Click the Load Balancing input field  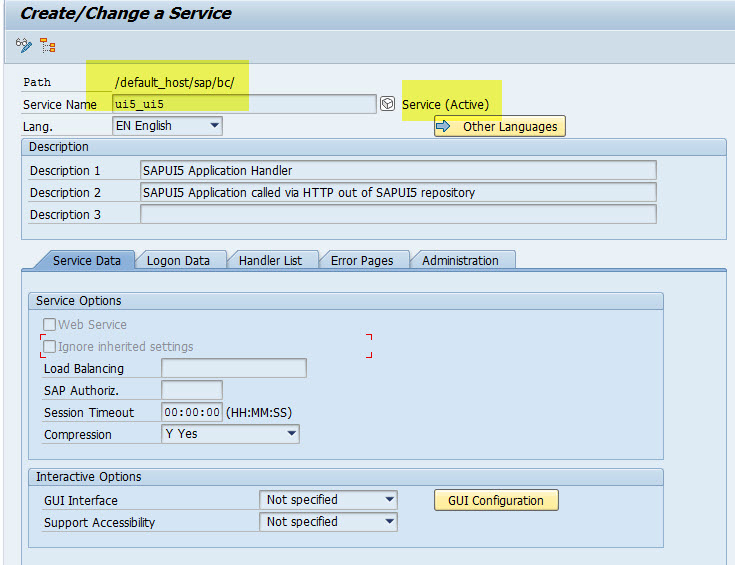click(234, 368)
